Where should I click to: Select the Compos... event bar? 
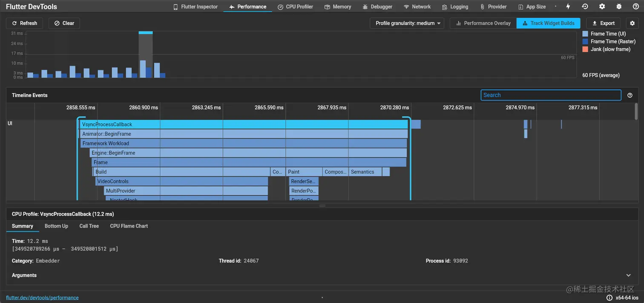[x=335, y=172]
